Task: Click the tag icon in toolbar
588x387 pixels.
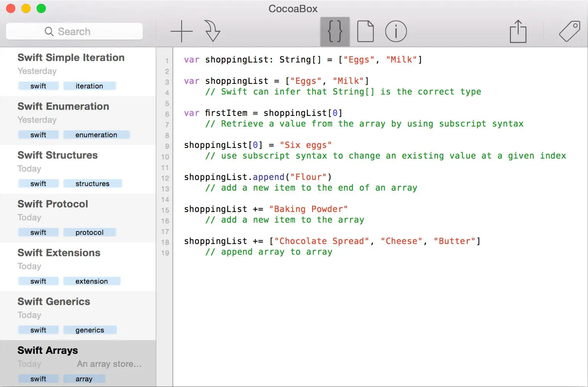Action: (x=570, y=31)
